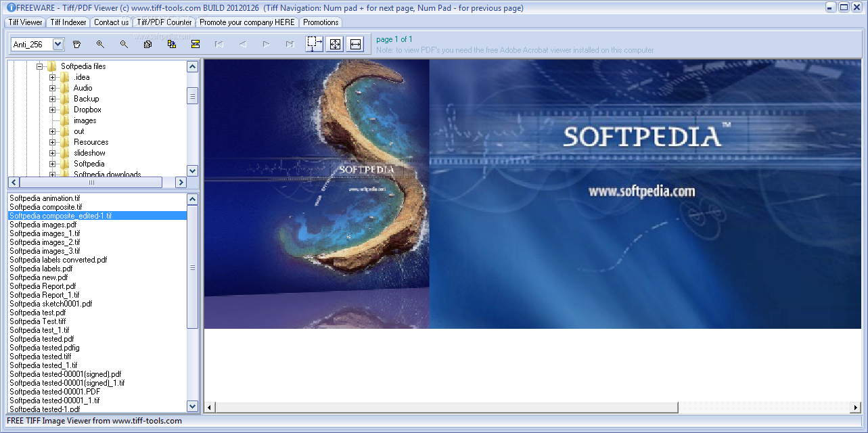The image size is (868, 433).
Task: Click the Softpedia files folder icon
Action: [x=51, y=66]
